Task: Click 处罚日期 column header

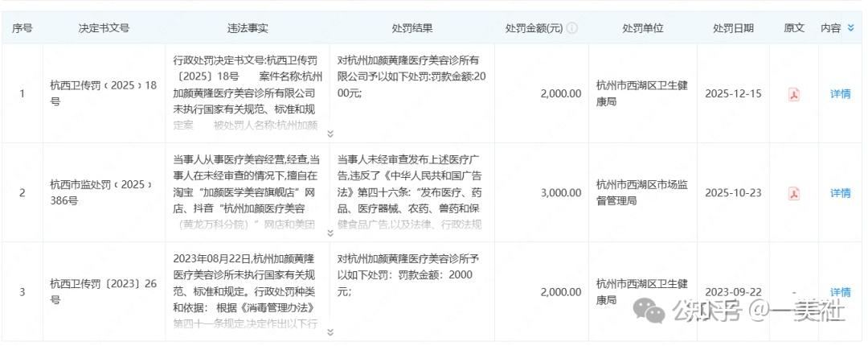Action: tap(733, 28)
